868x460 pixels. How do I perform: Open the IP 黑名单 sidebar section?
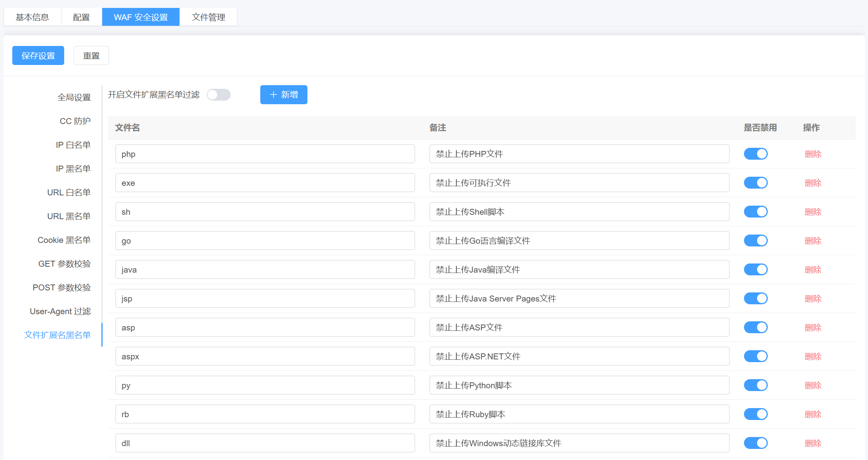tap(73, 169)
